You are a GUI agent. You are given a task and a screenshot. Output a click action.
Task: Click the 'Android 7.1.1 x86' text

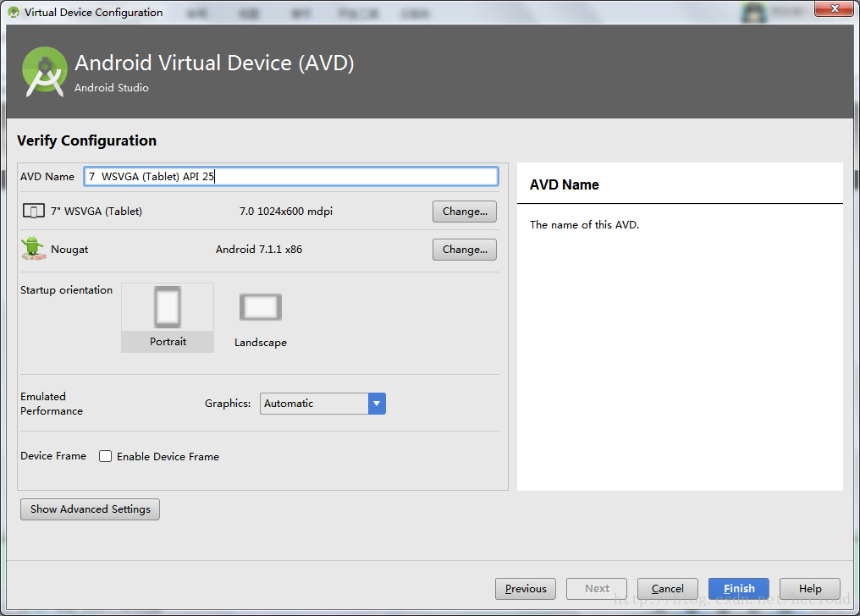point(259,250)
